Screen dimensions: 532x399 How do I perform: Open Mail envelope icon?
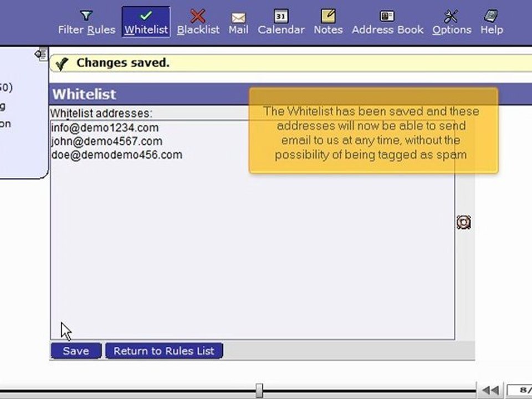(x=238, y=17)
